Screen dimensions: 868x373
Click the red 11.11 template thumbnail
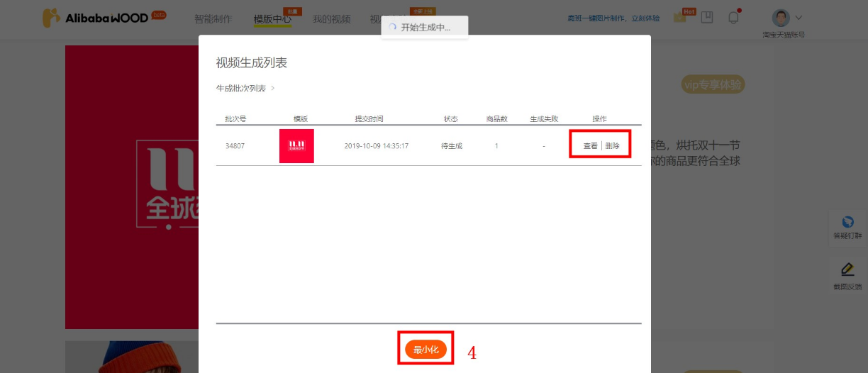296,146
